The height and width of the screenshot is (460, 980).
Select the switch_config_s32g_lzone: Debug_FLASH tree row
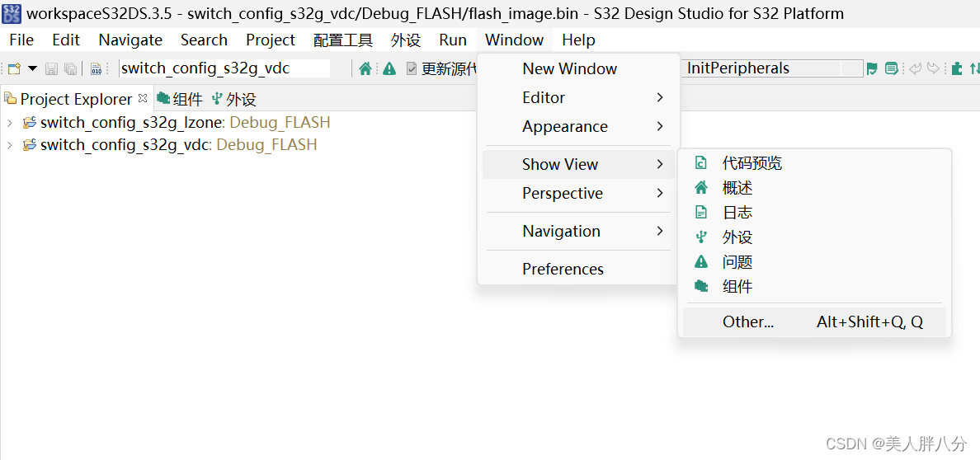[x=185, y=123]
